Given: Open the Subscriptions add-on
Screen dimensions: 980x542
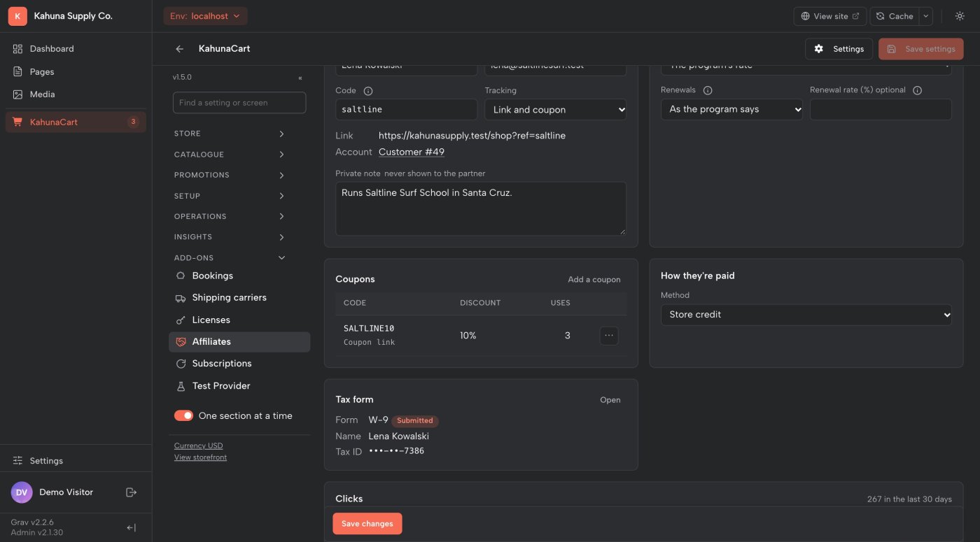Looking at the screenshot, I should point(239,364).
